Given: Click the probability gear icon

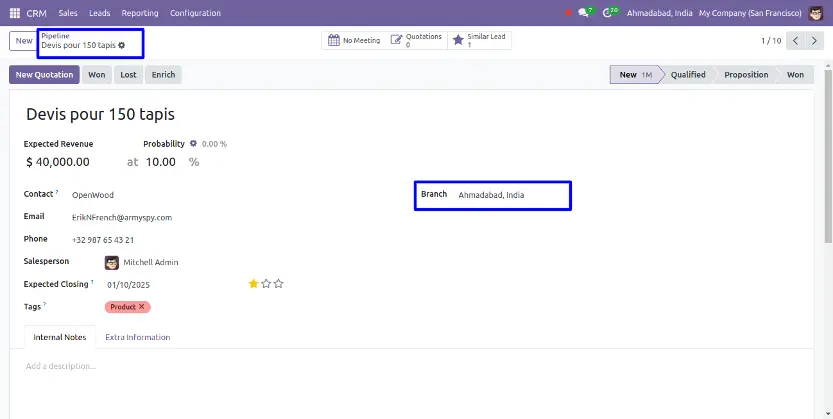Looking at the screenshot, I should tap(194, 144).
